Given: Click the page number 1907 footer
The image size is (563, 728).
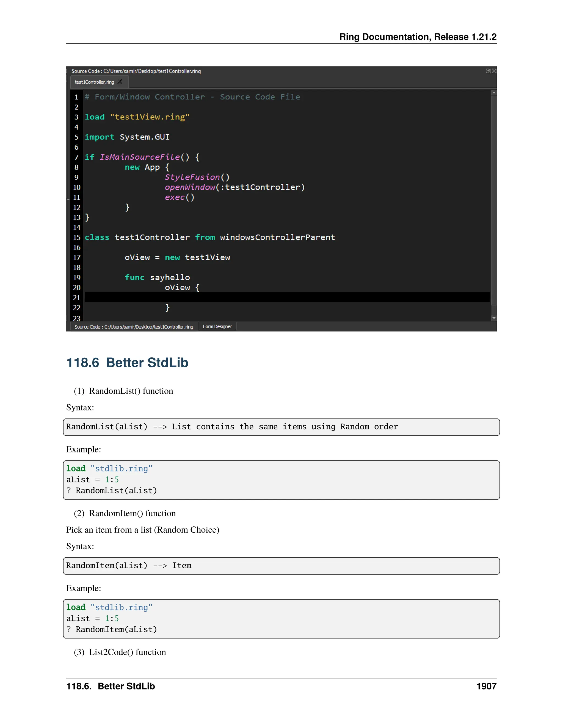Looking at the screenshot, I should (x=486, y=686).
